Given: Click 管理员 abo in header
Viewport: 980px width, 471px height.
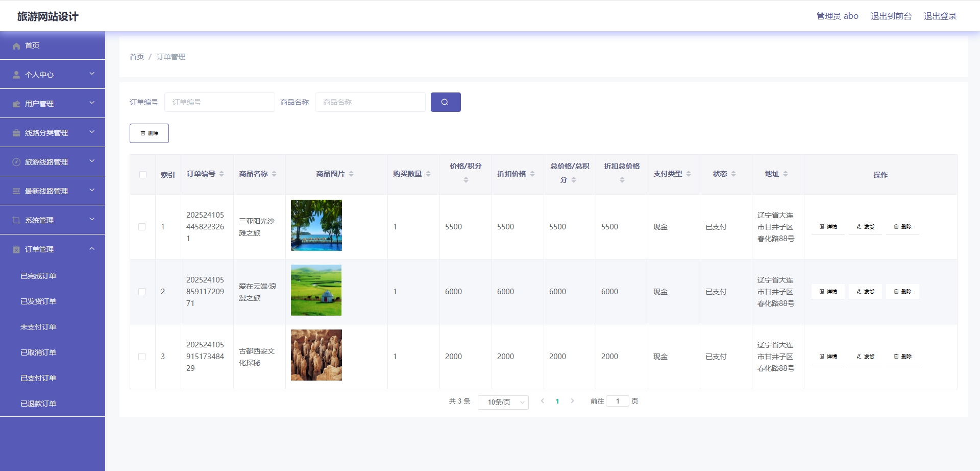Looking at the screenshot, I should point(837,16).
